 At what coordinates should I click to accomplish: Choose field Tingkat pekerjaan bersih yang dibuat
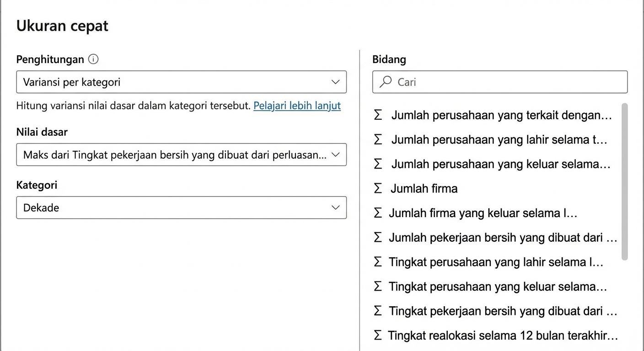tap(503, 312)
